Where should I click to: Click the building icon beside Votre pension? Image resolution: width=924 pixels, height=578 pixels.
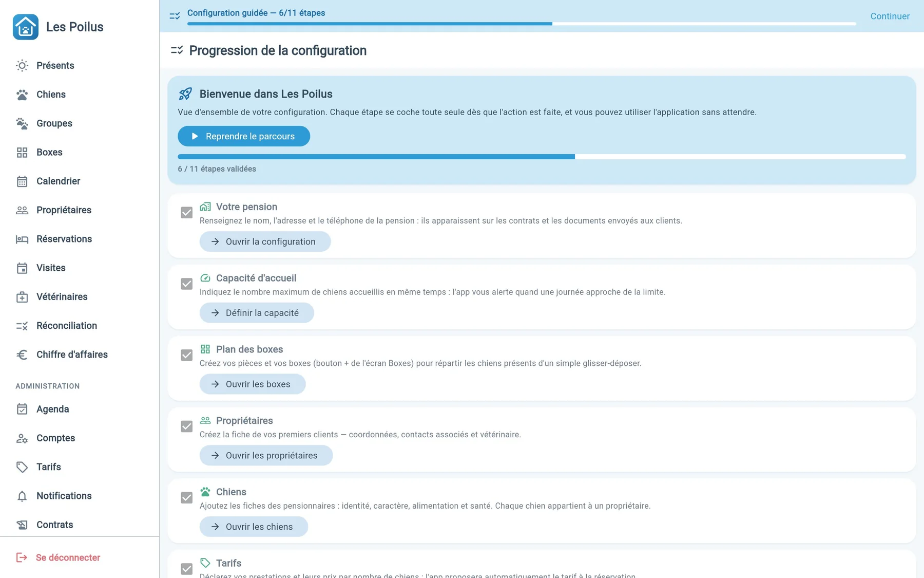[x=205, y=207]
